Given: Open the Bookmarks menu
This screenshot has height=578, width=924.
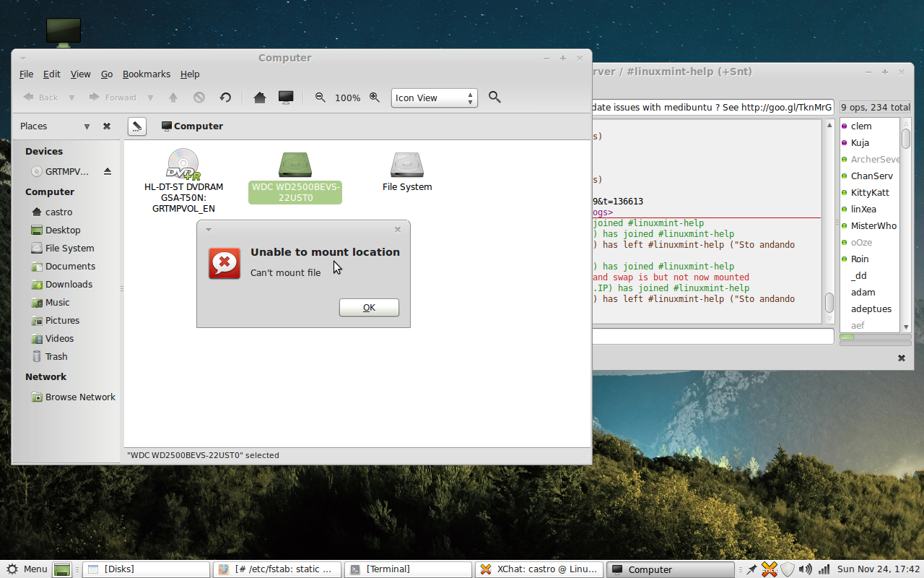Looking at the screenshot, I should pos(147,74).
